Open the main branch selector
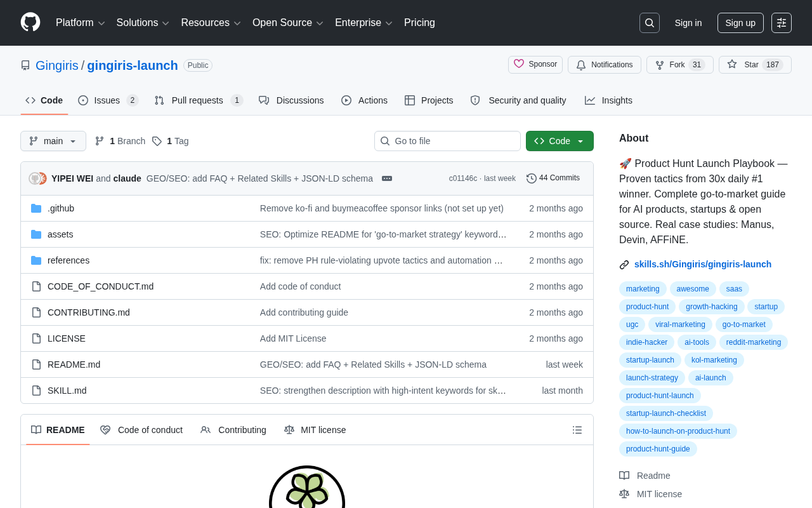The height and width of the screenshot is (508, 812). click(53, 141)
